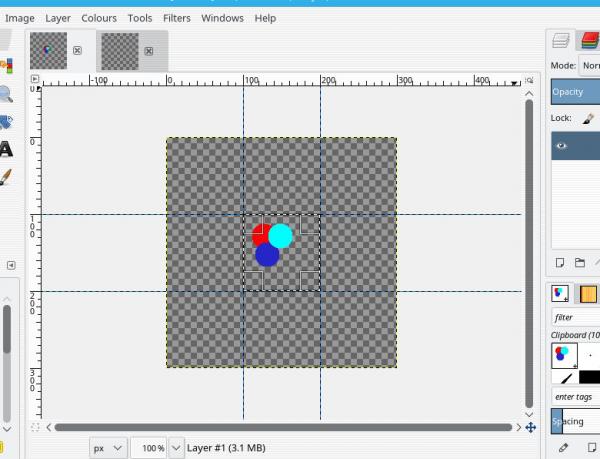Click the scroll left arrow below canvas
The width and height of the screenshot is (600, 459).
(49, 427)
